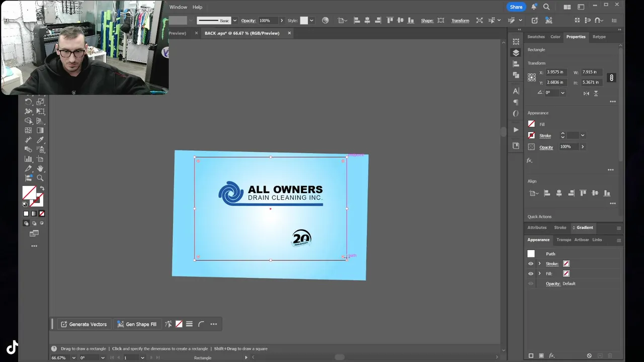644x362 pixels.
Task: Open brush definition Basic dropdown
Action: click(x=234, y=21)
